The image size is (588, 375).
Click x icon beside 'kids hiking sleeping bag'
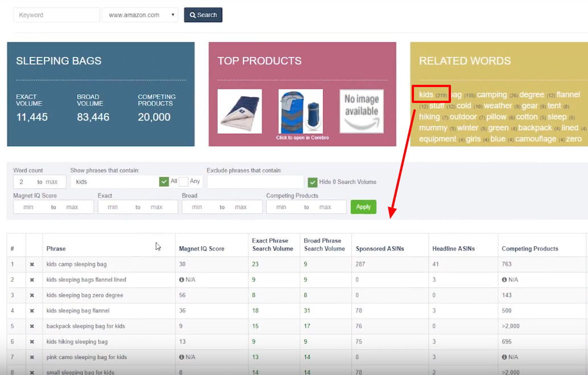point(32,342)
